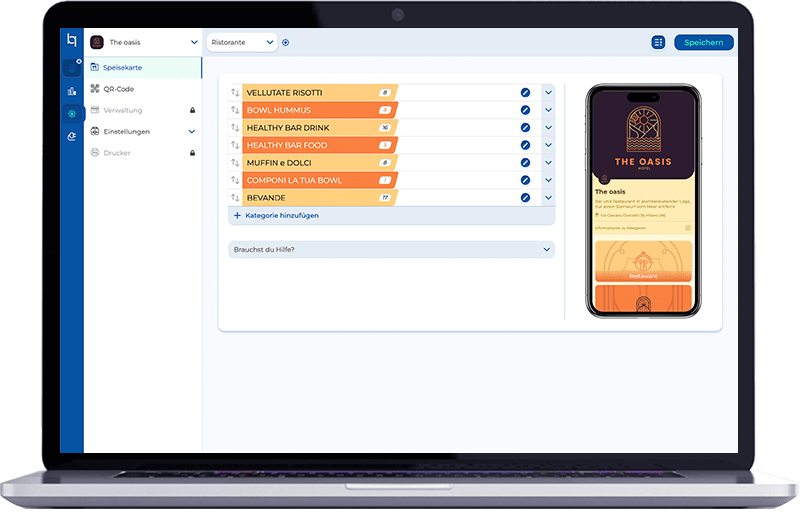
Task: Expand the Brauchst du Hilfe? section
Action: 547,250
